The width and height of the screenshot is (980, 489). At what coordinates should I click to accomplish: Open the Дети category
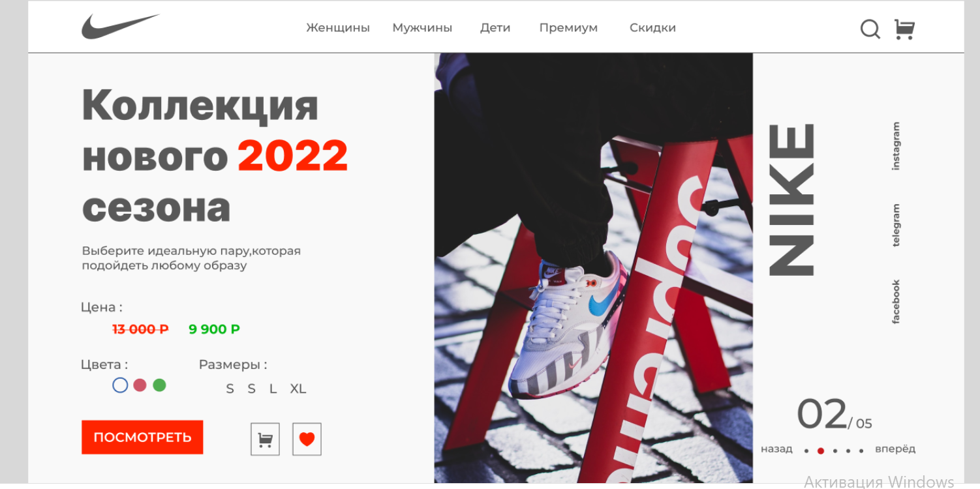tap(495, 28)
